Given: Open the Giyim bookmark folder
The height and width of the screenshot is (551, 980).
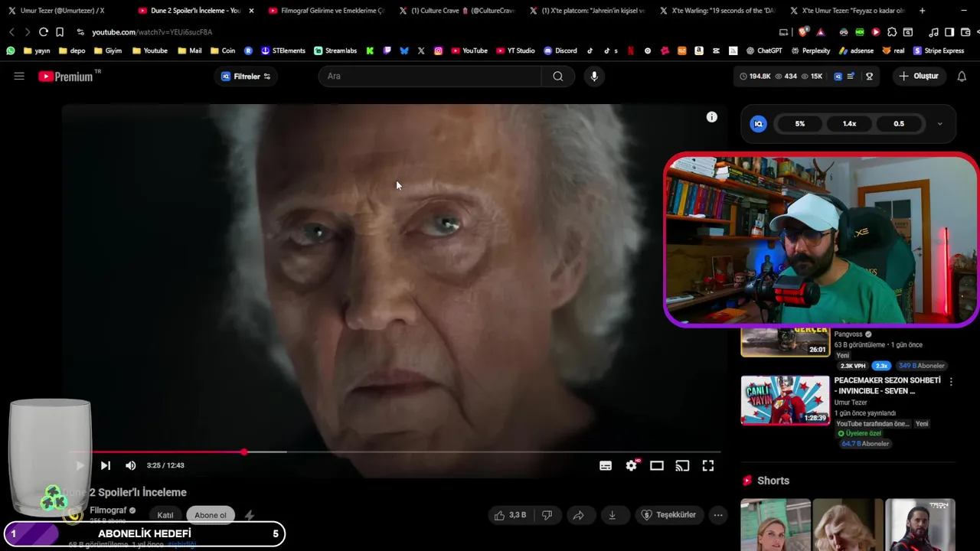Looking at the screenshot, I should pos(108,51).
